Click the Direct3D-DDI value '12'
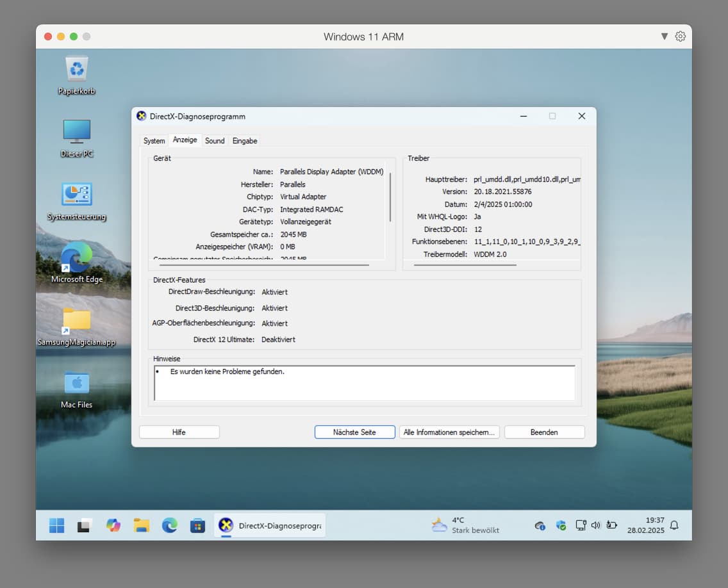The image size is (728, 588). (x=478, y=229)
